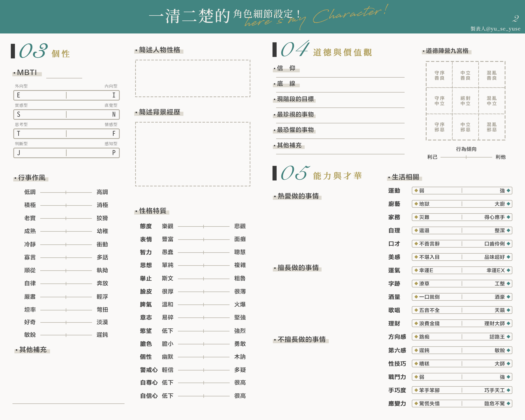
Task: Click the S–N MBTI slider bar
Action: (x=66, y=115)
